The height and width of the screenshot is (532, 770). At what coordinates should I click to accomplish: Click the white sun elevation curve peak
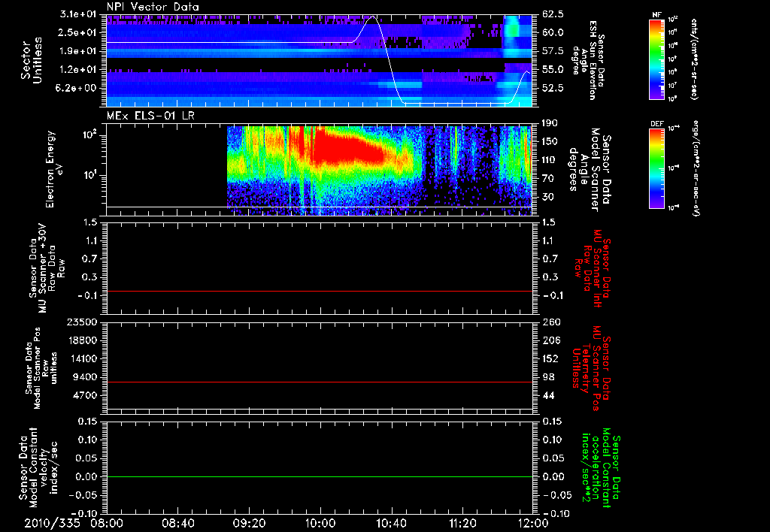pyautogui.click(x=373, y=17)
